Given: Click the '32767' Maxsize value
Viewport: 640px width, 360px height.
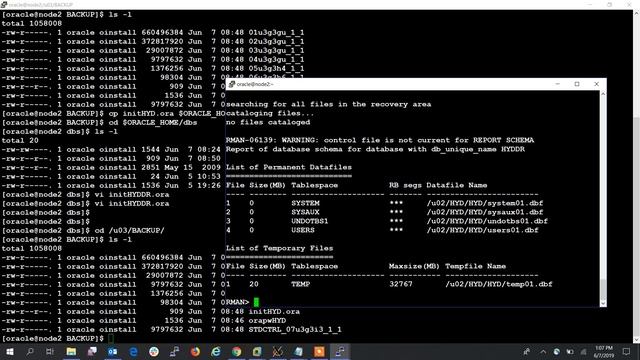Looking at the screenshot, I should pos(401,284).
